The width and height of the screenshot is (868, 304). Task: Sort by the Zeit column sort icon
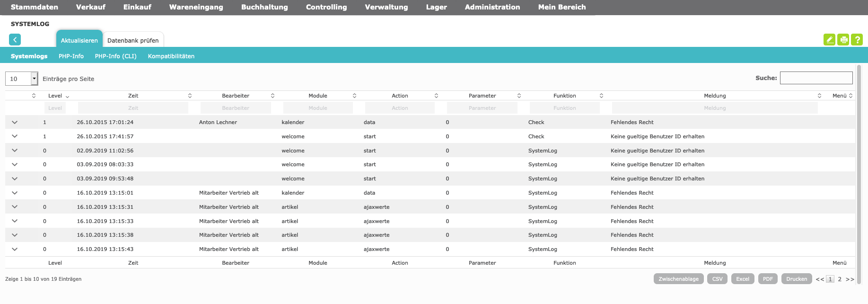pos(190,96)
